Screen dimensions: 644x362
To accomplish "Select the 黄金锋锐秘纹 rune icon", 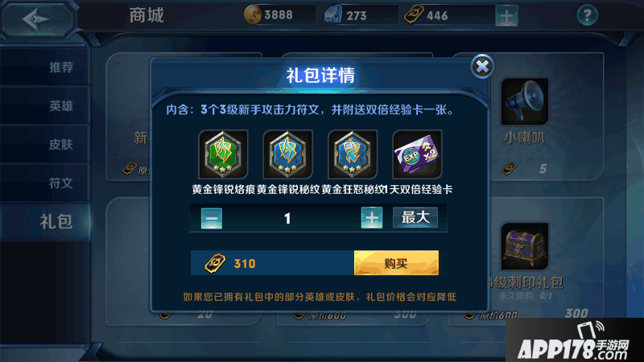I will [x=288, y=154].
